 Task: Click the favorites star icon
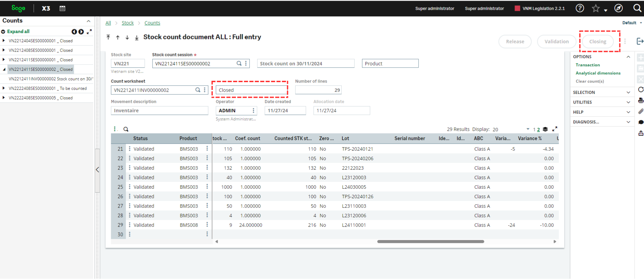point(596,8)
